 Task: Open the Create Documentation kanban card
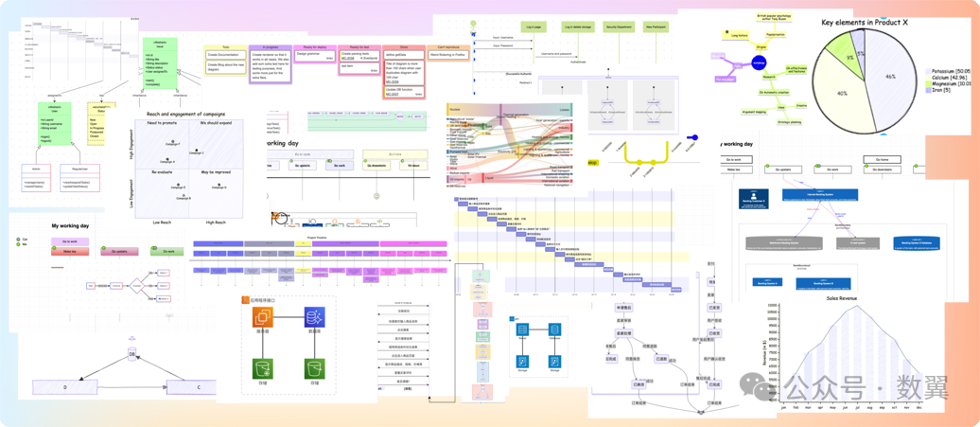(226, 55)
